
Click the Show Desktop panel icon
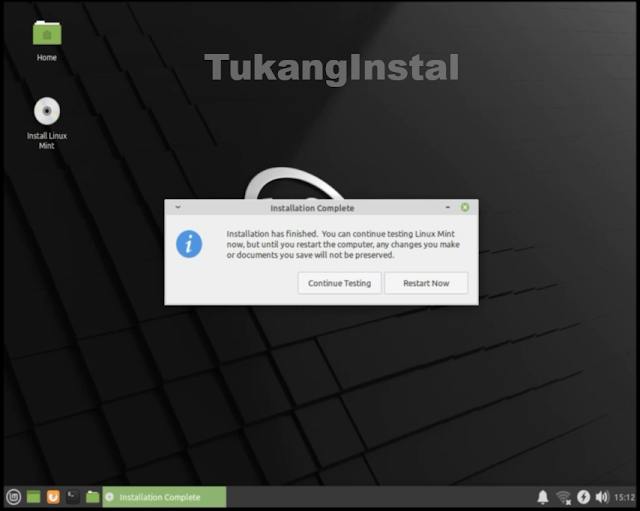[x=33, y=497]
